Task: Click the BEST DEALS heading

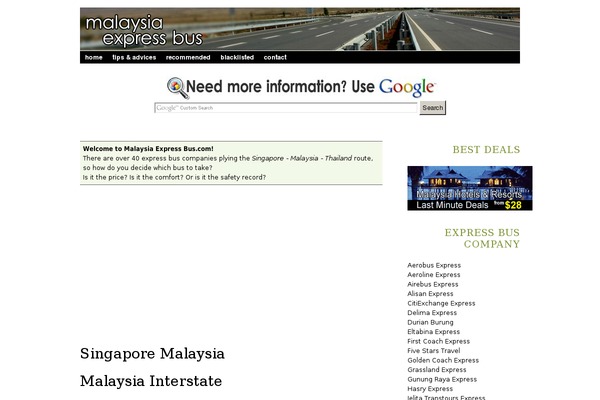Action: coord(486,150)
